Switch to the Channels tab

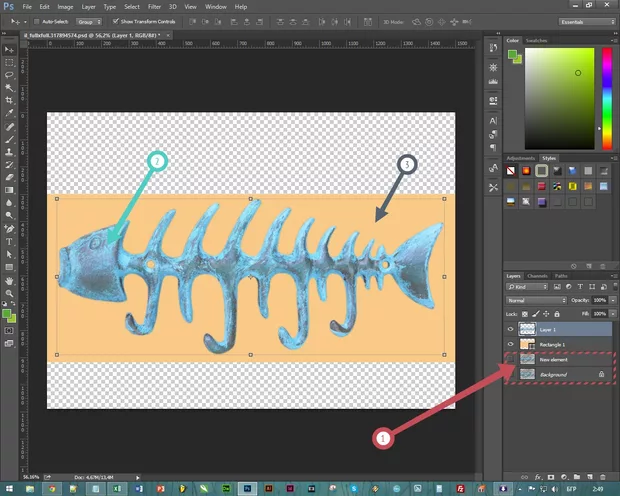pos(537,276)
